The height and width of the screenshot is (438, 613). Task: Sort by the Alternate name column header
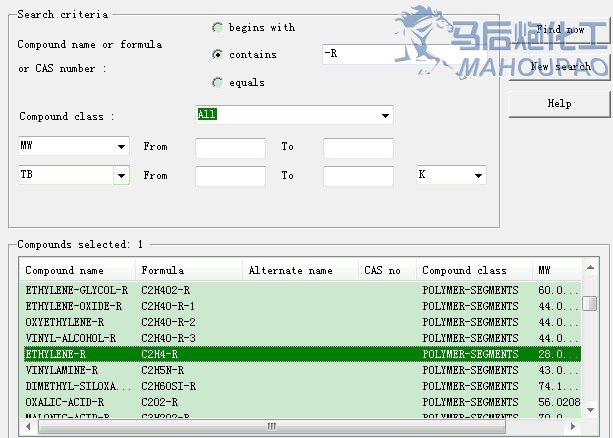pos(301,270)
